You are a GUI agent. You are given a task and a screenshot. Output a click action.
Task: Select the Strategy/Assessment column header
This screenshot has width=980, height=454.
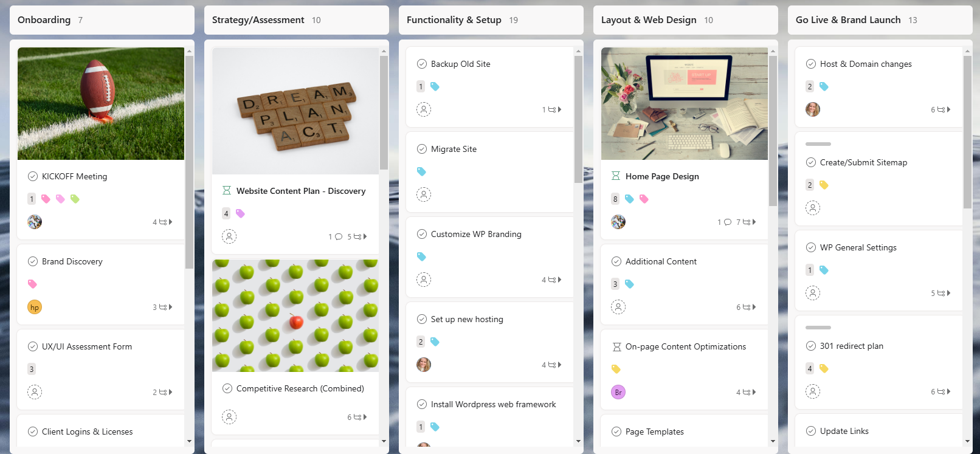coord(296,20)
